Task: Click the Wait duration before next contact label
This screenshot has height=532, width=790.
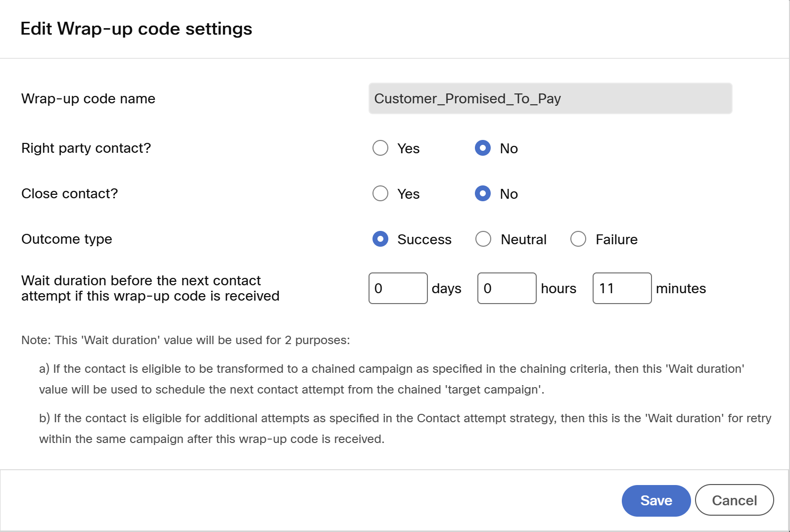Action: [150, 288]
